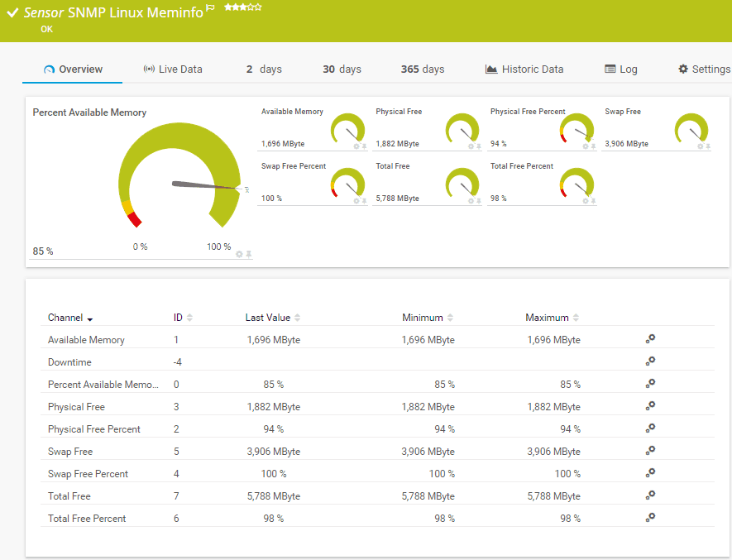Image resolution: width=732 pixels, height=560 pixels.
Task: Switch to the Live Data tab
Action: [x=172, y=69]
